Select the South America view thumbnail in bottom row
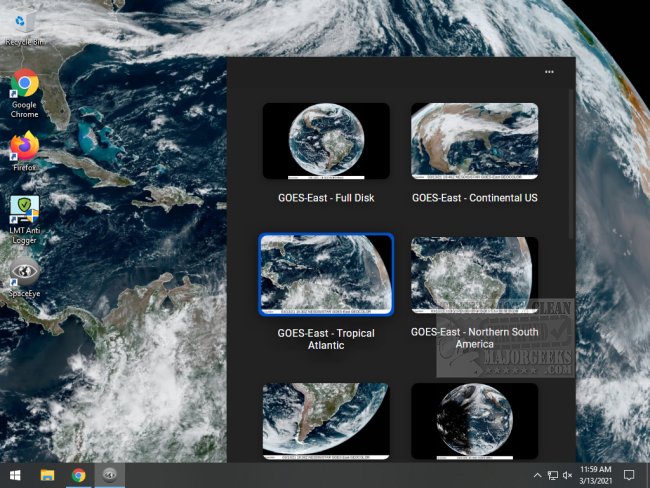Image resolution: width=650 pixels, height=488 pixels. (326, 421)
